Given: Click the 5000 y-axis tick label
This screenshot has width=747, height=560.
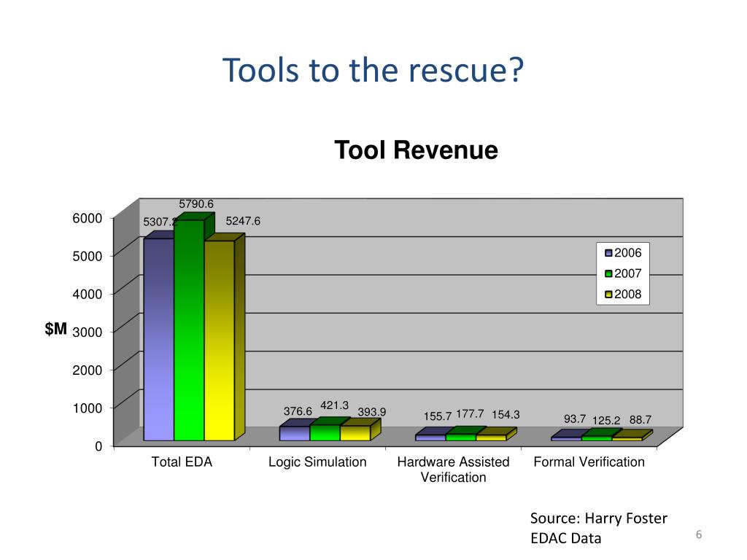Looking at the screenshot, I should (x=88, y=256).
